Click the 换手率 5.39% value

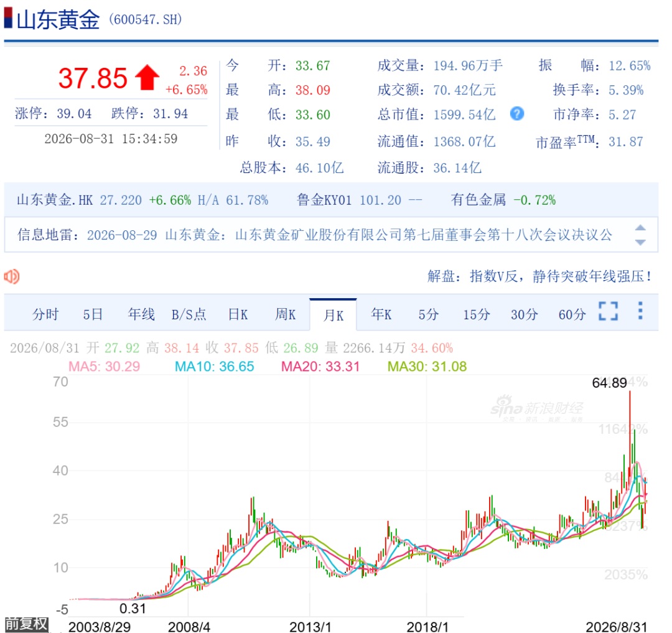click(x=626, y=90)
